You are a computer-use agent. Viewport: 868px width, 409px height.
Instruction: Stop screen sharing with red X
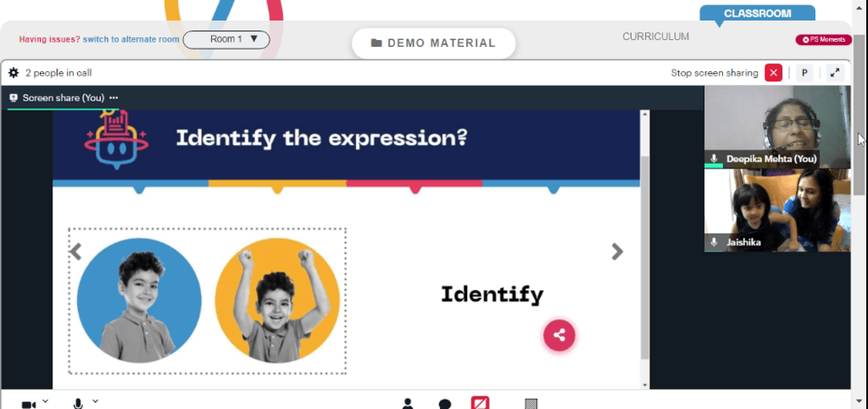pos(773,72)
